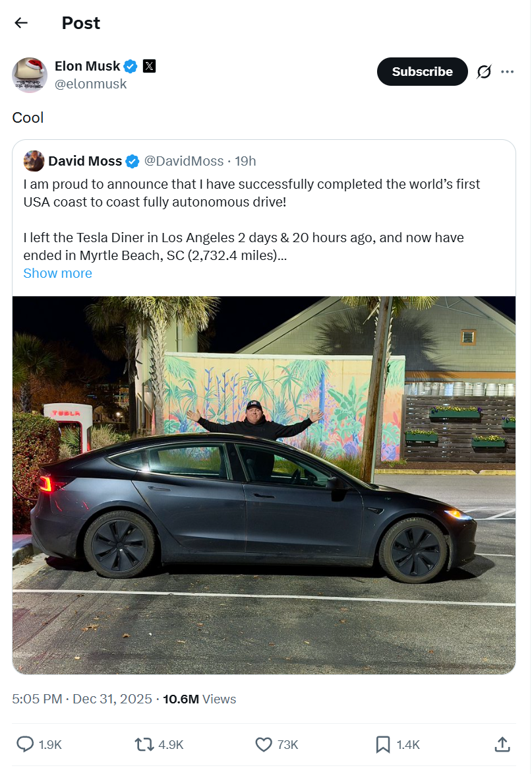Expand quoted post with Show more
The height and width of the screenshot is (774, 532).
point(57,273)
